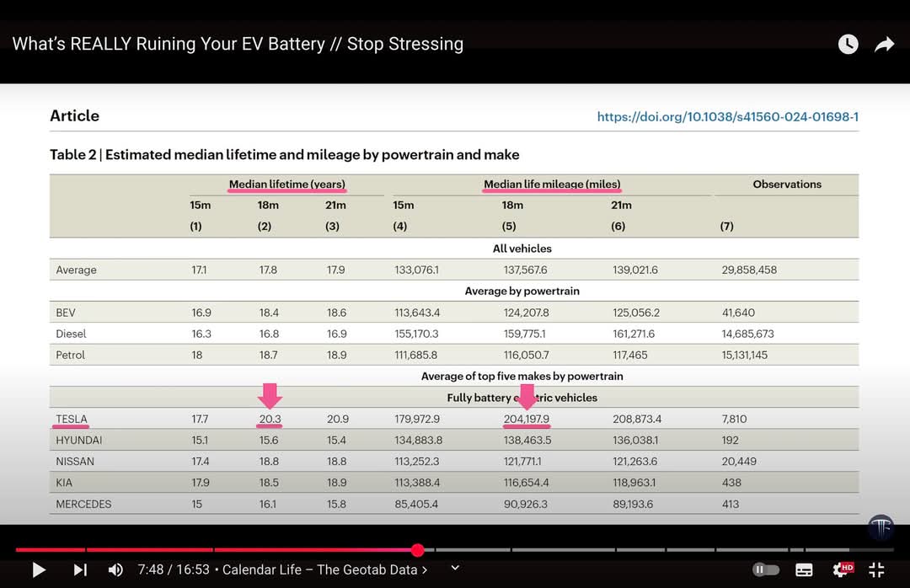Click the 'Median life mileage (miles)' header
This screenshot has width=910, height=588.
point(552,184)
